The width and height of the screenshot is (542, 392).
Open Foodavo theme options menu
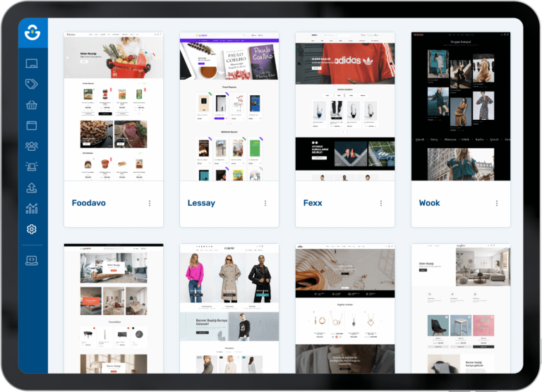pos(150,203)
